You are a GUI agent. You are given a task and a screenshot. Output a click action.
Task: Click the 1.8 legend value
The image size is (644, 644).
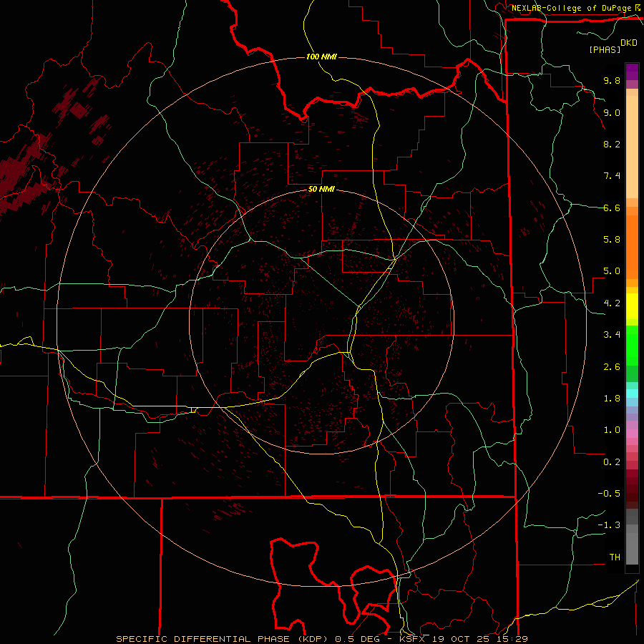(x=612, y=399)
